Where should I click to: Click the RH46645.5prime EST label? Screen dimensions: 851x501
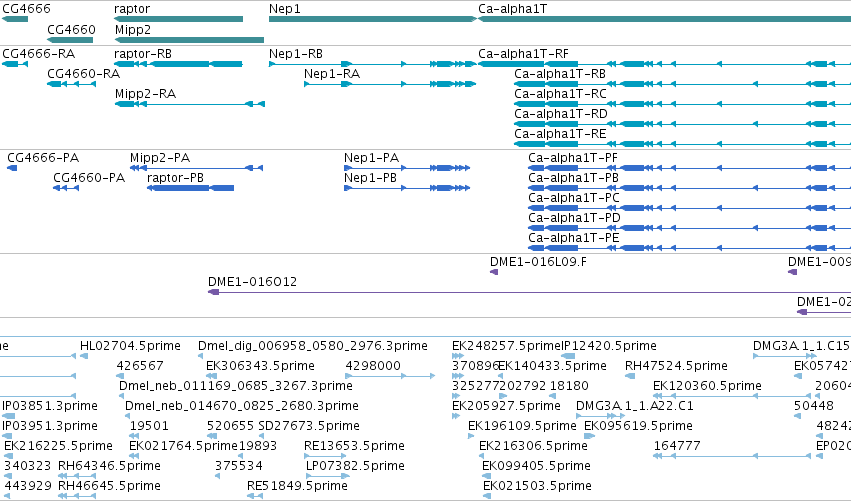[x=109, y=487]
